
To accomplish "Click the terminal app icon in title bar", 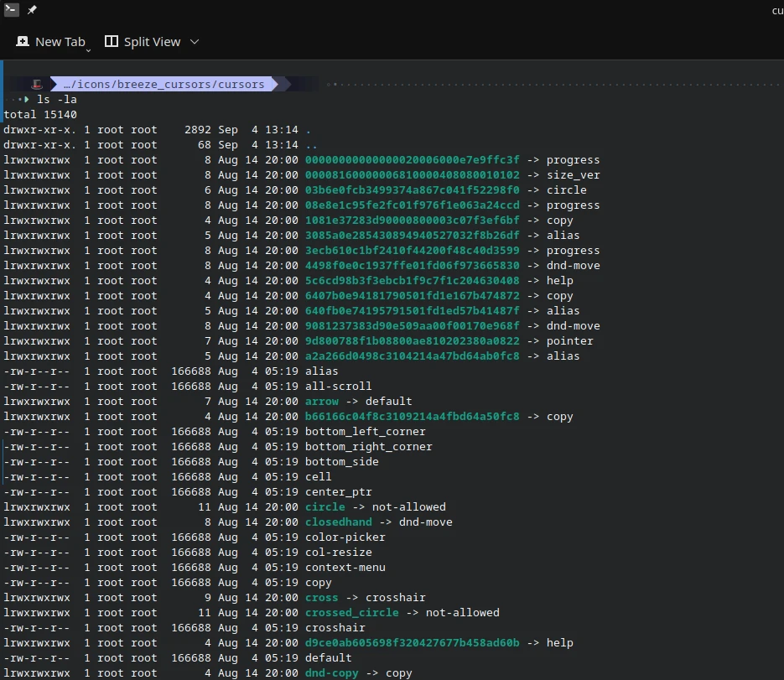I will 12,9.
